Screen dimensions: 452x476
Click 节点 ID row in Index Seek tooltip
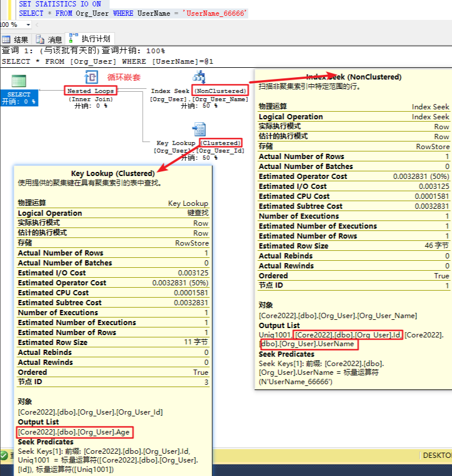[x=354, y=285]
